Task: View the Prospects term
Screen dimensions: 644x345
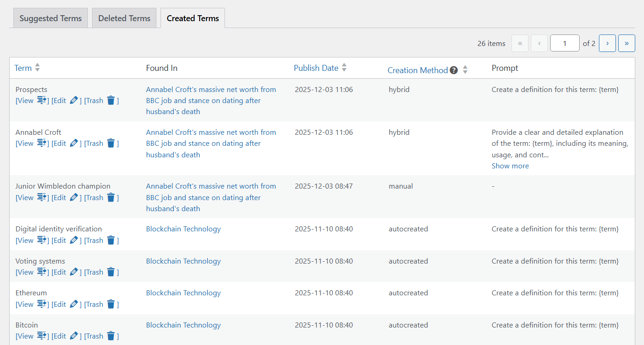Action: coord(24,100)
